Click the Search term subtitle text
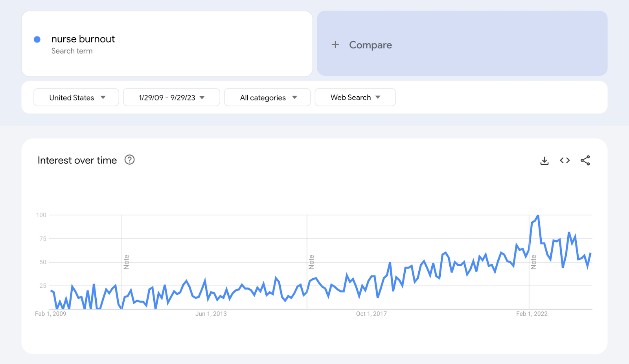The height and width of the screenshot is (364, 629). 72,51
